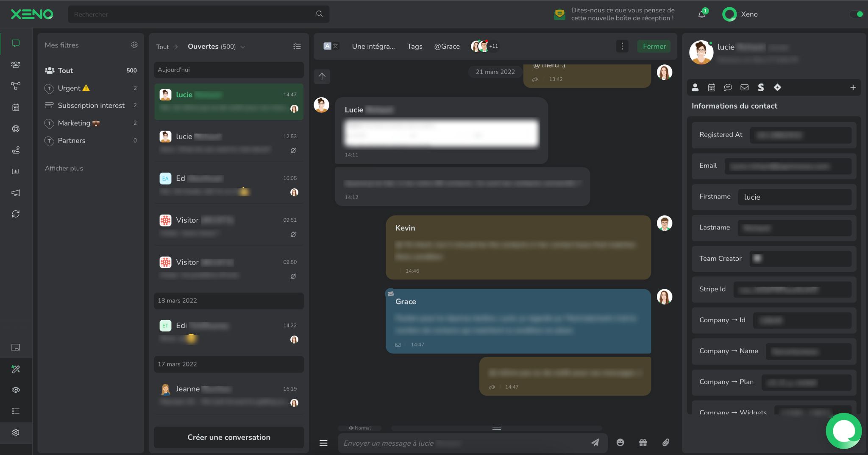Add a new integration with the plus icon
Screen dimensions: 868x455
tap(853, 87)
